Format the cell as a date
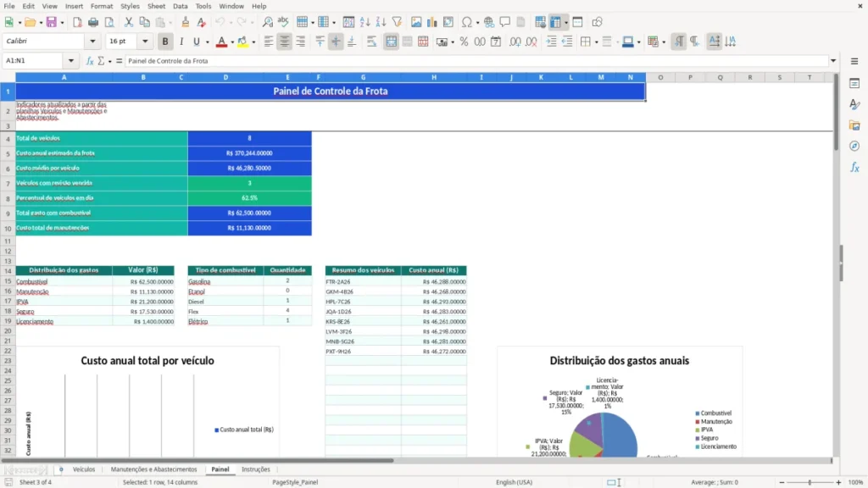This screenshot has width=868, height=488. tap(496, 42)
